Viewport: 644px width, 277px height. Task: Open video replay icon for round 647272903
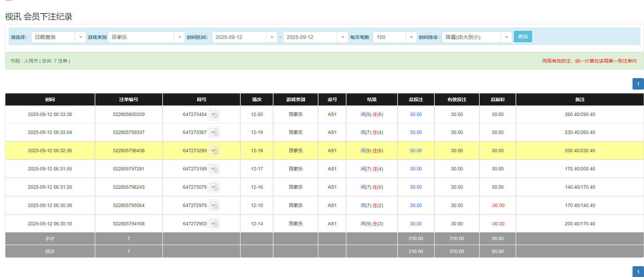[214, 224]
